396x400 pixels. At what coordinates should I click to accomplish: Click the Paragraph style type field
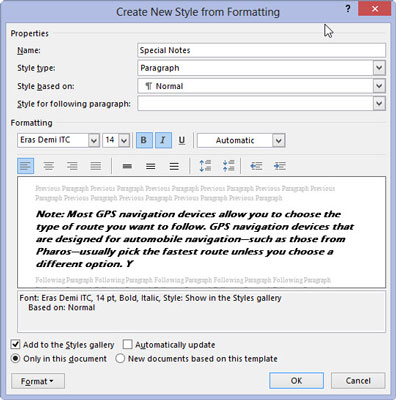pos(255,68)
